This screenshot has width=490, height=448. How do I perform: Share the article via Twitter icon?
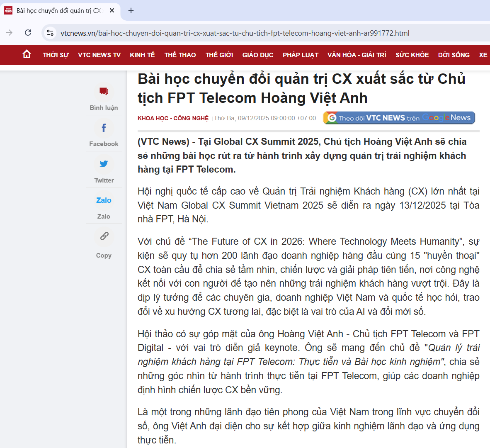click(104, 164)
